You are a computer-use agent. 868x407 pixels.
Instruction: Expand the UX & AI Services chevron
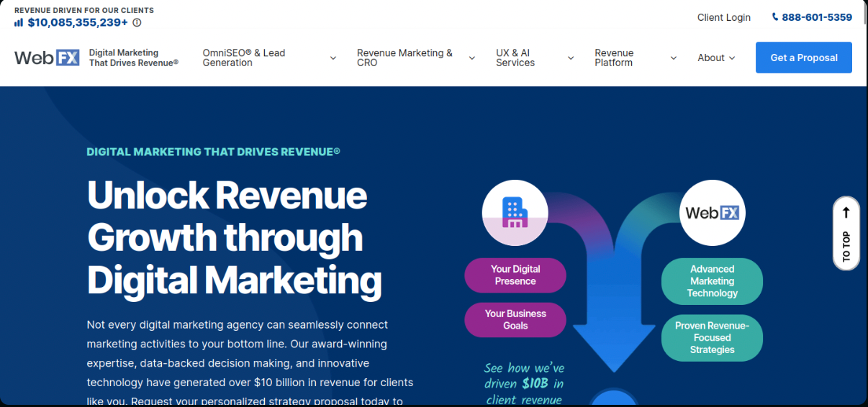(571, 58)
